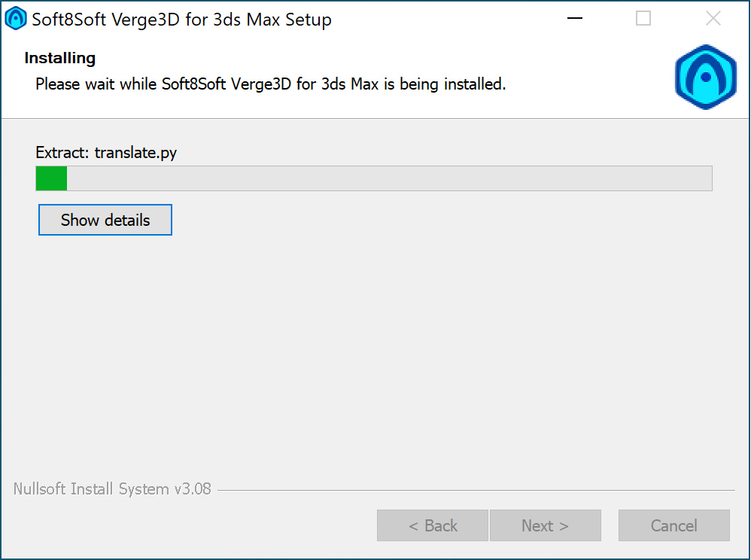The width and height of the screenshot is (751, 560).
Task: Click the 'Soft8Soft Verge3D for 3ds Max Setup' title
Action: coord(181,20)
